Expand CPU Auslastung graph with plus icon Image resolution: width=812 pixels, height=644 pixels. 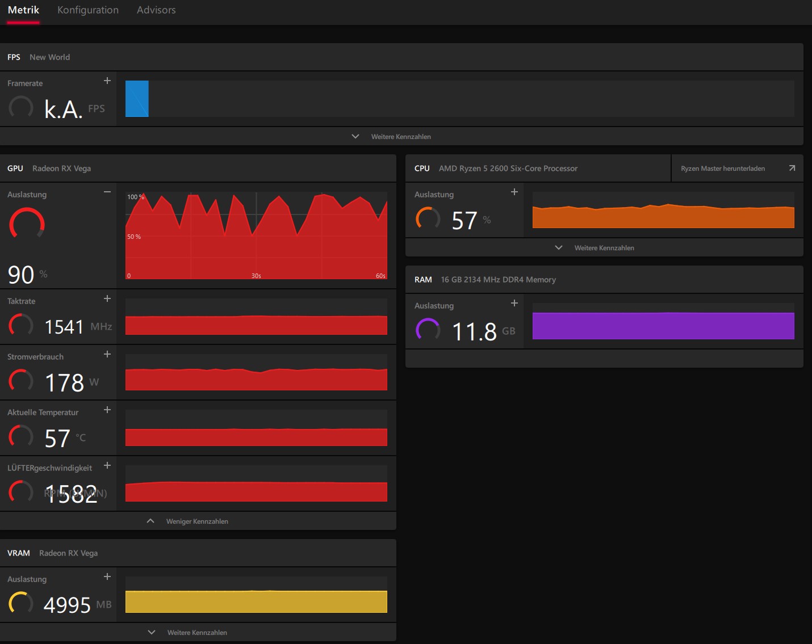coord(514,192)
